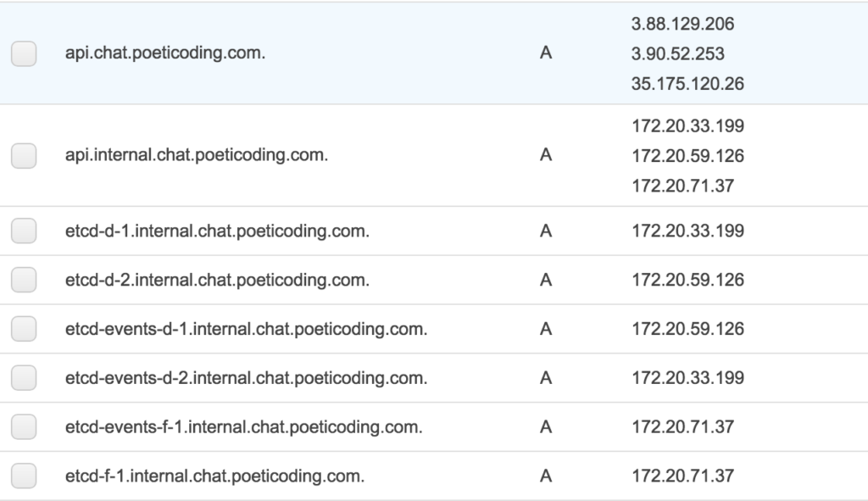Viewport: 868px width, 501px height.
Task: Click etcd-d-2.internal.chat.poeticoding.com. record name
Action: [217, 280]
